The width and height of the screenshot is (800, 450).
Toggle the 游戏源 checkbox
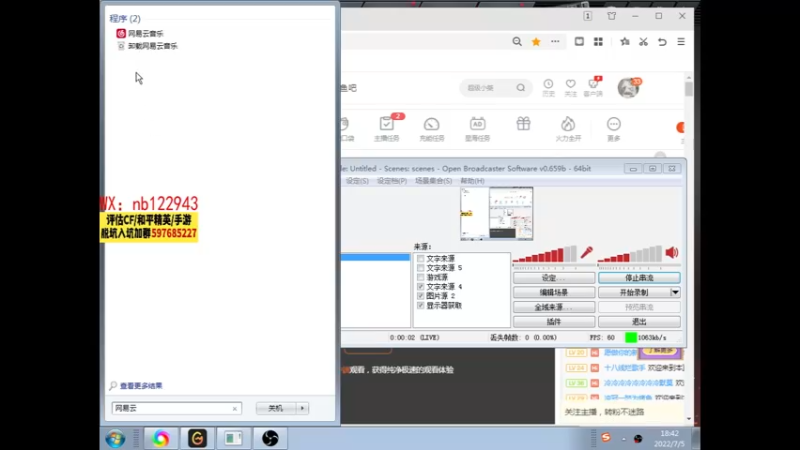420,277
